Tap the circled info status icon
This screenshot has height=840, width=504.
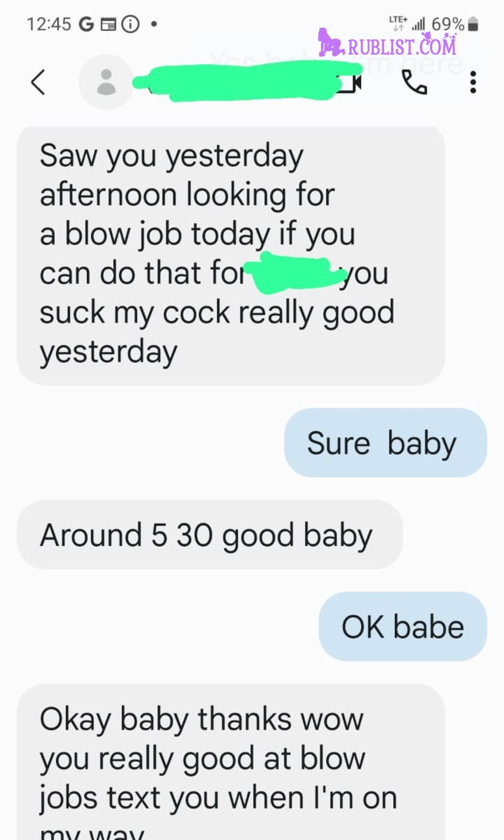(x=130, y=24)
